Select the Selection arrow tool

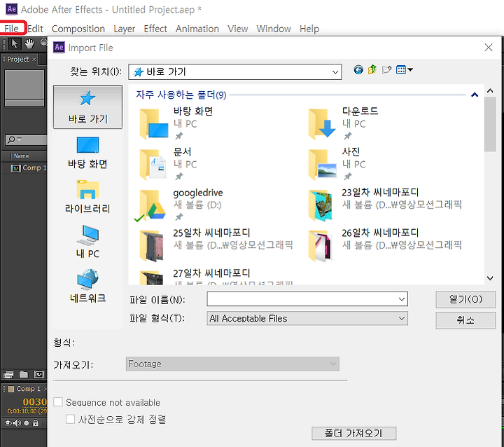[x=14, y=43]
